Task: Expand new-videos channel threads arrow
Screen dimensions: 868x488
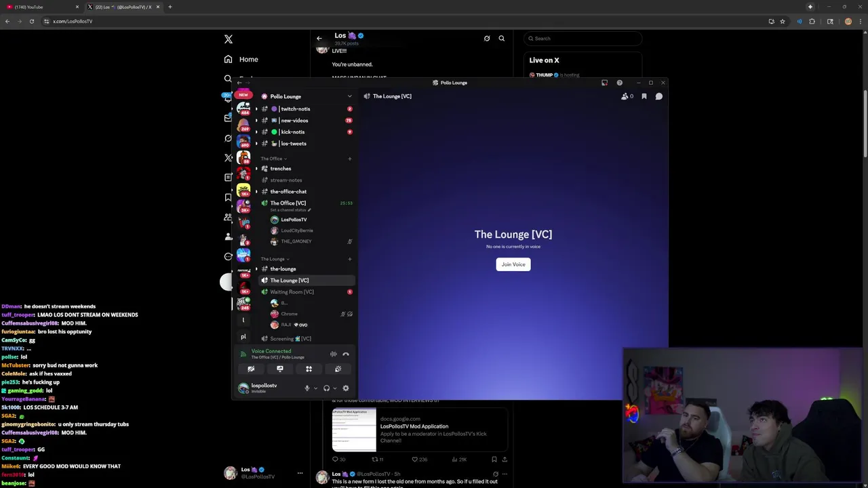Action: pyautogui.click(x=256, y=121)
